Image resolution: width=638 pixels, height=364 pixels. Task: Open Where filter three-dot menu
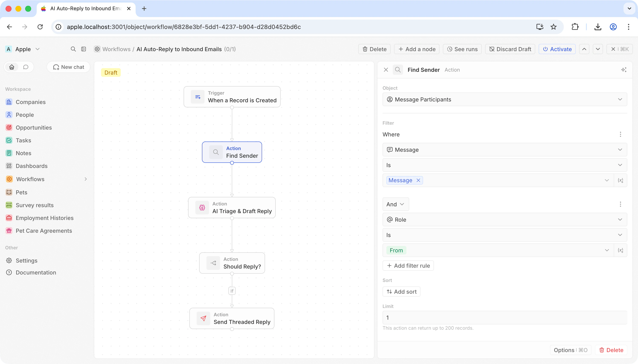(x=621, y=134)
